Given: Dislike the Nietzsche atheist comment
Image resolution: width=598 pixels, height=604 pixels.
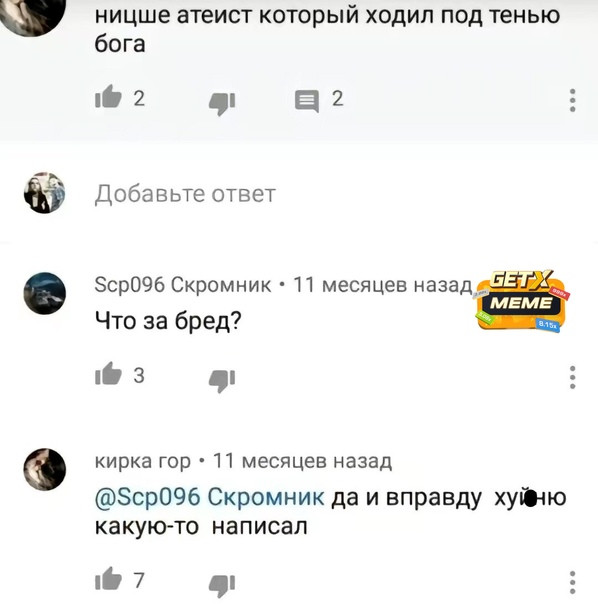Looking at the screenshot, I should (x=222, y=104).
